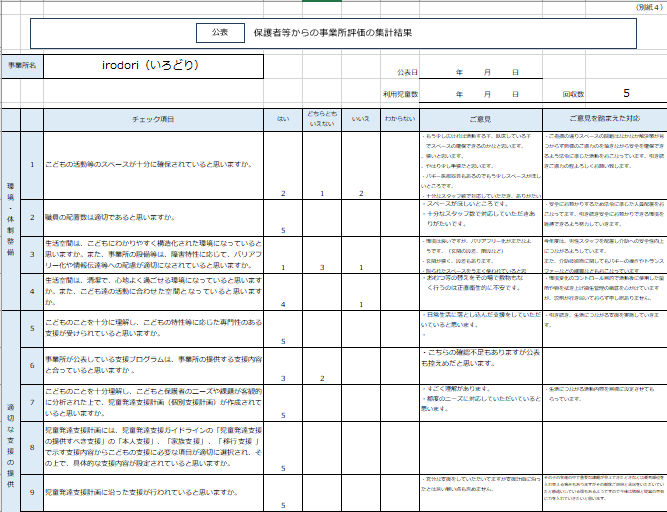Click the どちらともいえない column header
This screenshot has height=512, width=667.
pos(321,118)
